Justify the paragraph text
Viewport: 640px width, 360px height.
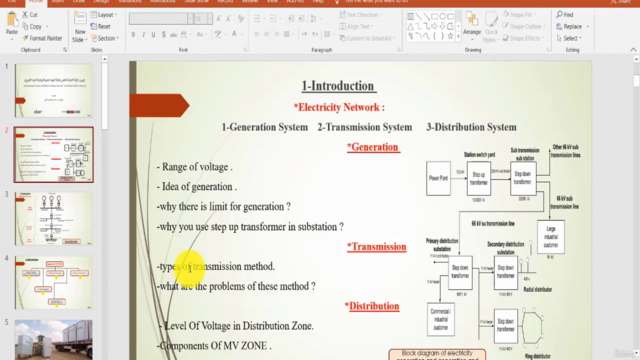tap(287, 34)
